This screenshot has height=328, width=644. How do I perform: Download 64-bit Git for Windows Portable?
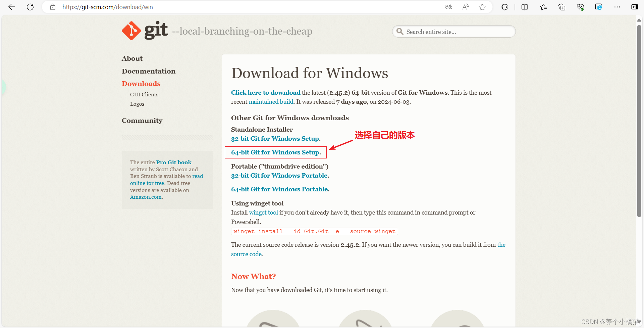pos(279,189)
